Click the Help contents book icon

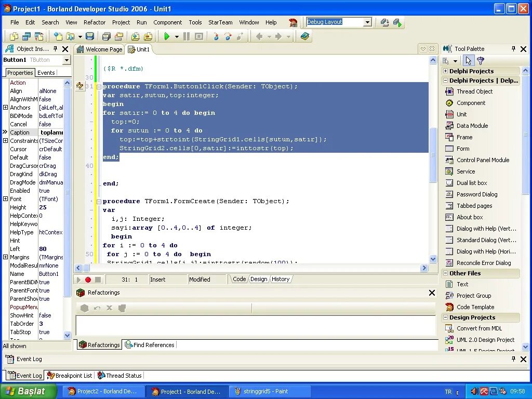(x=304, y=36)
